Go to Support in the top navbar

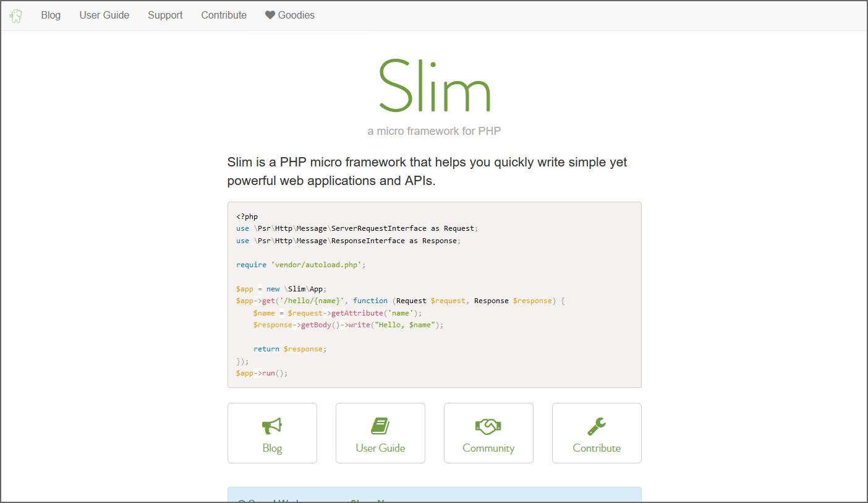(x=165, y=15)
